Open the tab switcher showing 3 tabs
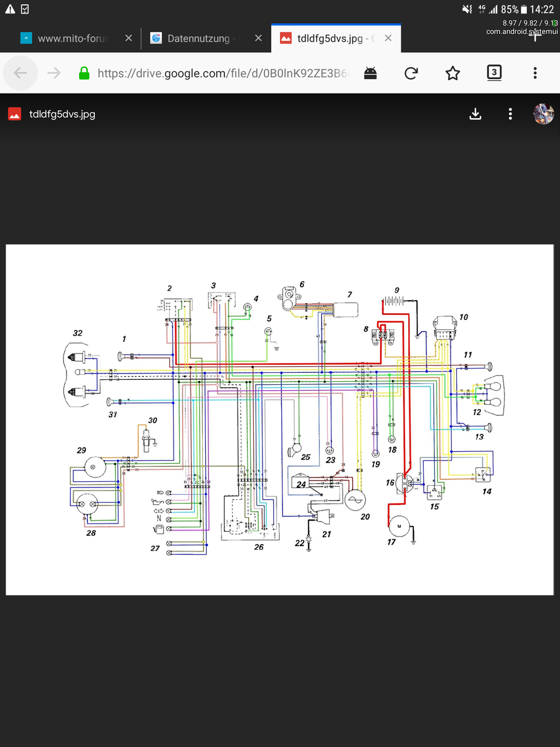The image size is (560, 747). [x=493, y=73]
